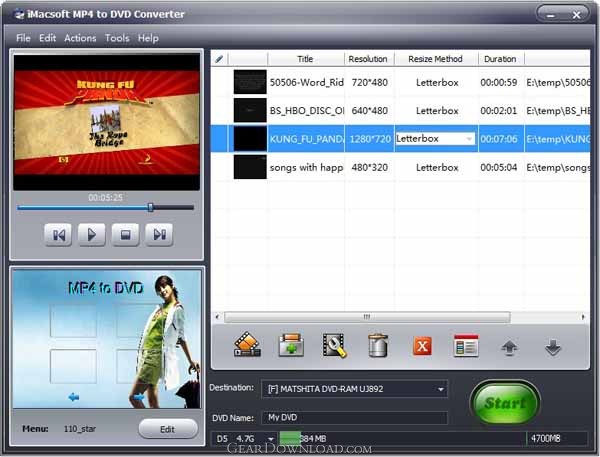The image size is (600, 457).
Task: Click the MP4 to DVD menu template preview
Action: click(107, 339)
